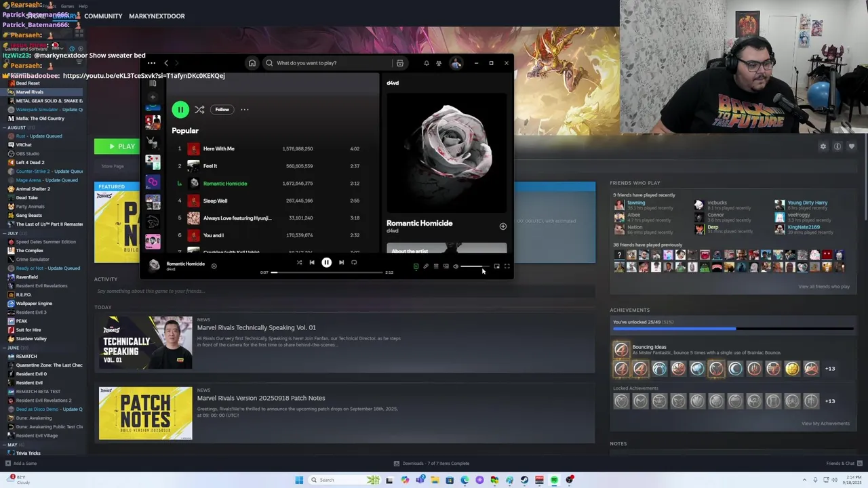Open Connect to a device icon
The image size is (868, 488).
coord(446,266)
